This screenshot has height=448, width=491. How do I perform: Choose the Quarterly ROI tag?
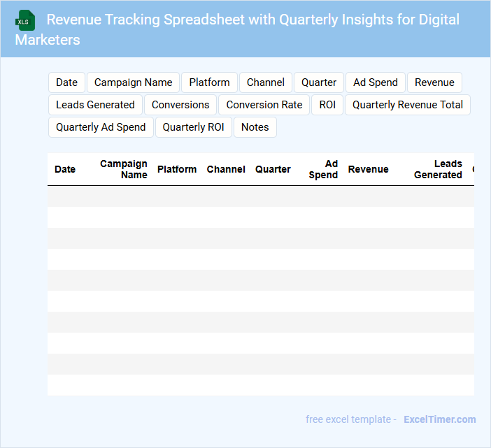pos(194,127)
